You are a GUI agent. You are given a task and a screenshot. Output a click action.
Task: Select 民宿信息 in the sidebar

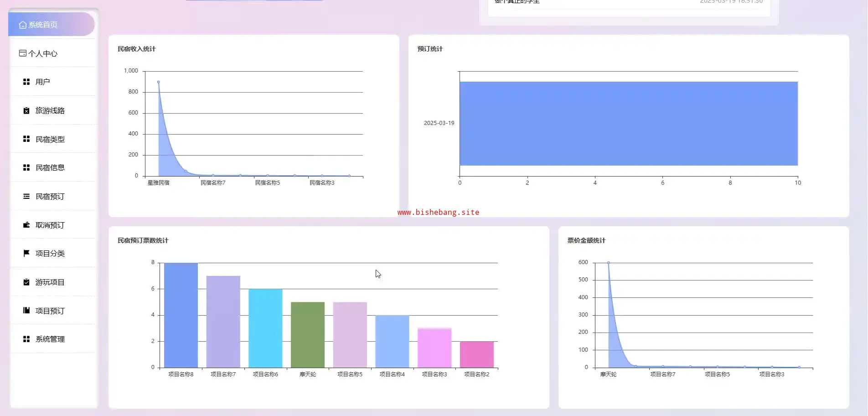coord(53,167)
